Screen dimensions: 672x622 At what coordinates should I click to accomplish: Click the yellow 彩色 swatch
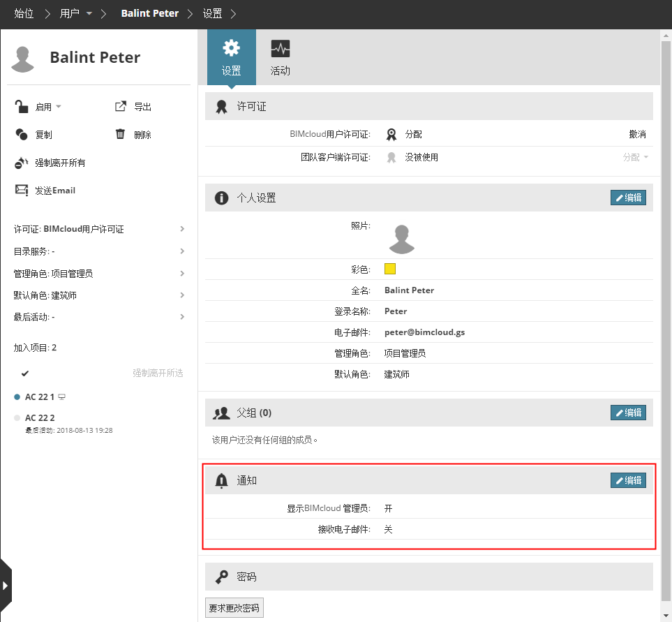(x=390, y=269)
